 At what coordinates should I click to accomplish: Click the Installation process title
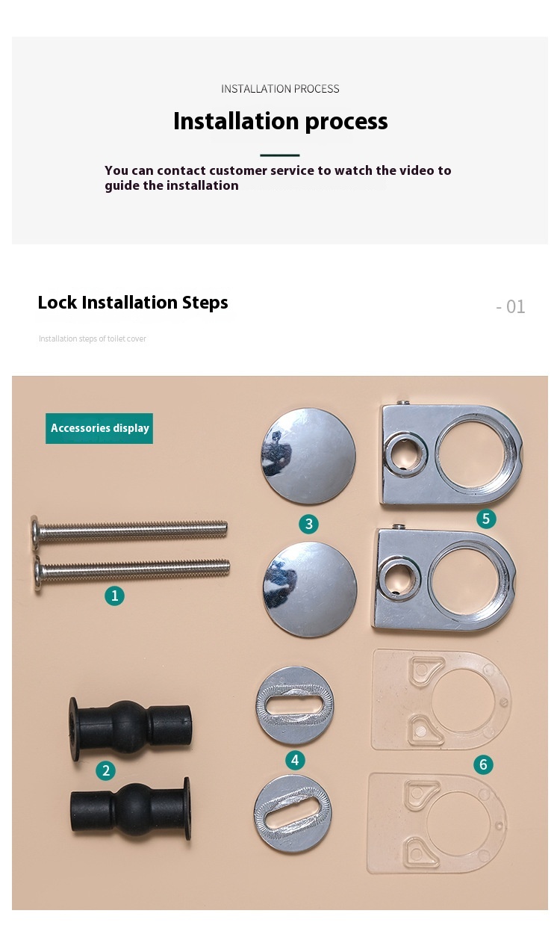tap(281, 121)
